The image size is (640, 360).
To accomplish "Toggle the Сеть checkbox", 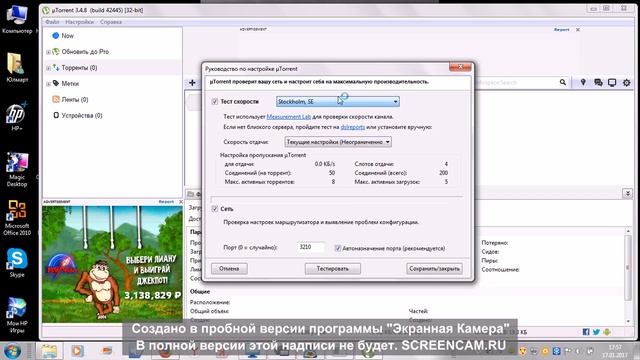I will click(215, 209).
